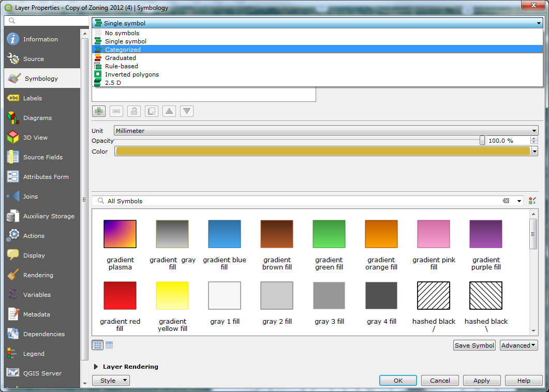Pick the gradient plasma symbol
This screenshot has width=549, height=392.
(120, 234)
